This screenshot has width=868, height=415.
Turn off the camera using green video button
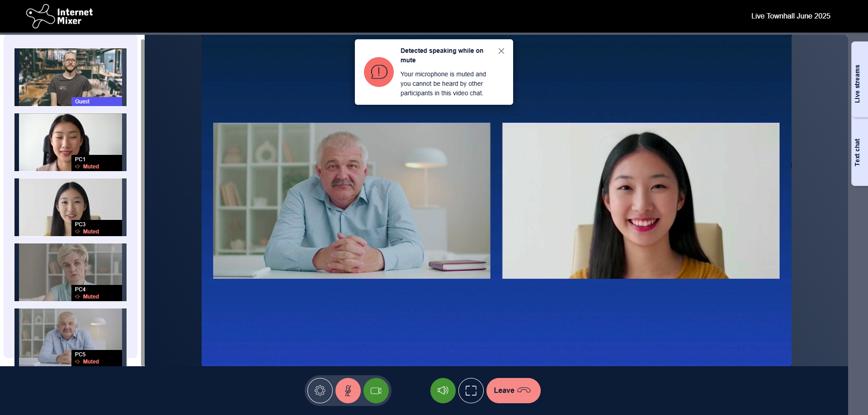[x=376, y=391]
